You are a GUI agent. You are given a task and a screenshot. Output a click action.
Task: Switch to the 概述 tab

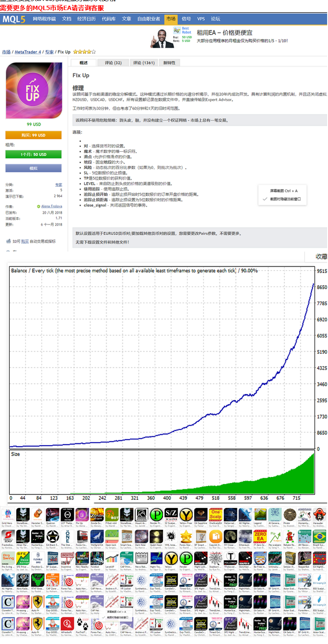84,63
